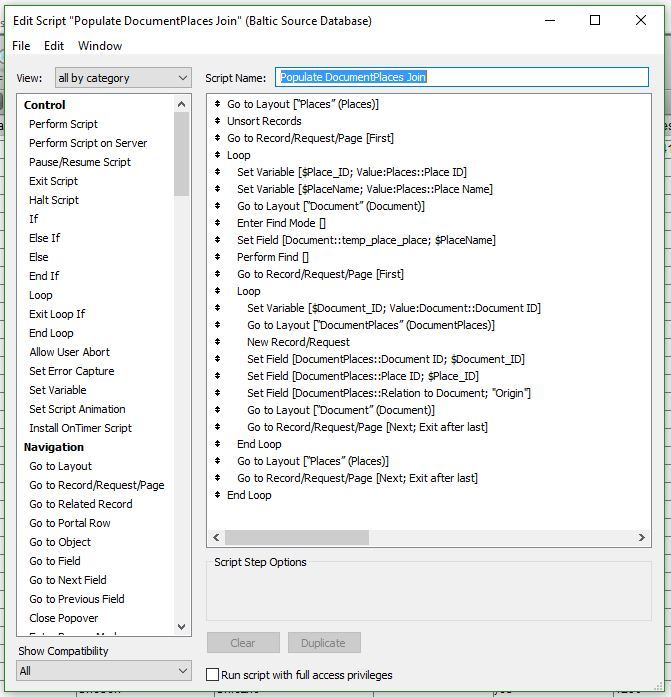Select Perform Find script line

[x=272, y=257]
